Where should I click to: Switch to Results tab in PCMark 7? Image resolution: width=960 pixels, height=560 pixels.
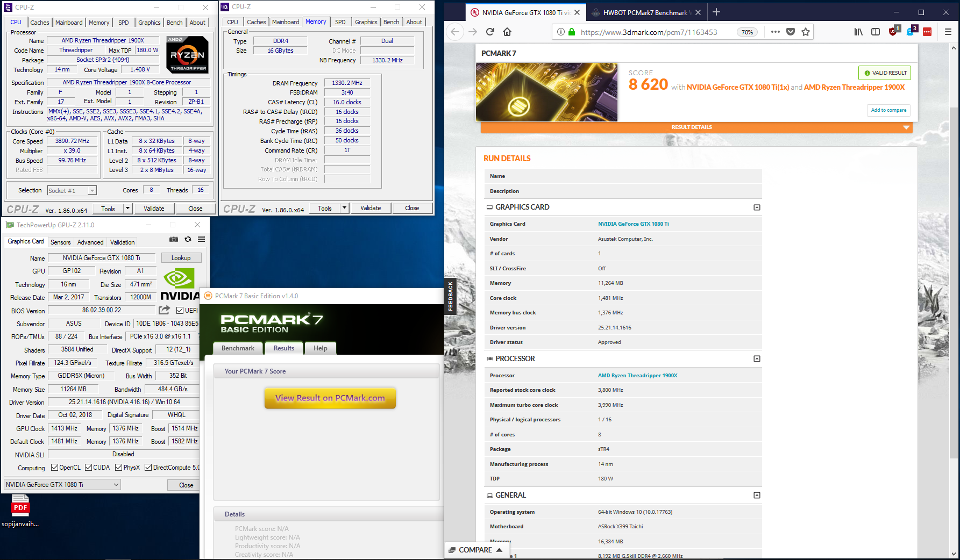point(284,348)
